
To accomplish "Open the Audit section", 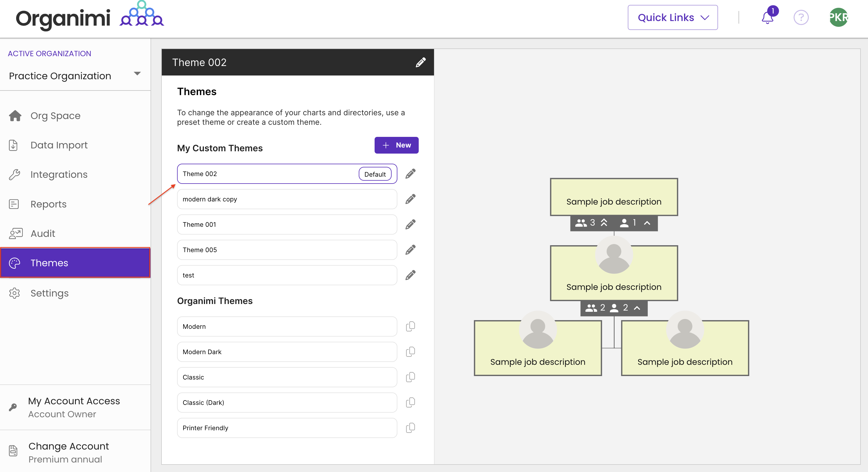I will [75, 233].
